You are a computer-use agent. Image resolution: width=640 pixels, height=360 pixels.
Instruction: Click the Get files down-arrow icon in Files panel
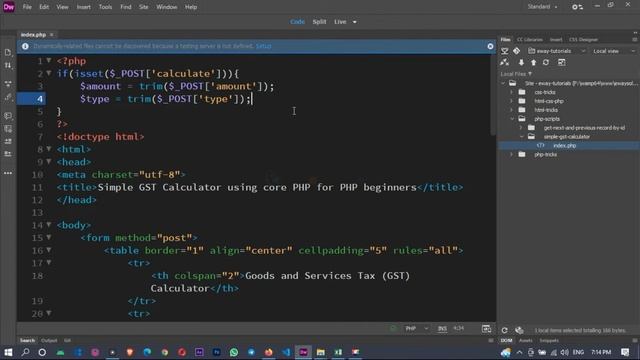click(x=521, y=62)
